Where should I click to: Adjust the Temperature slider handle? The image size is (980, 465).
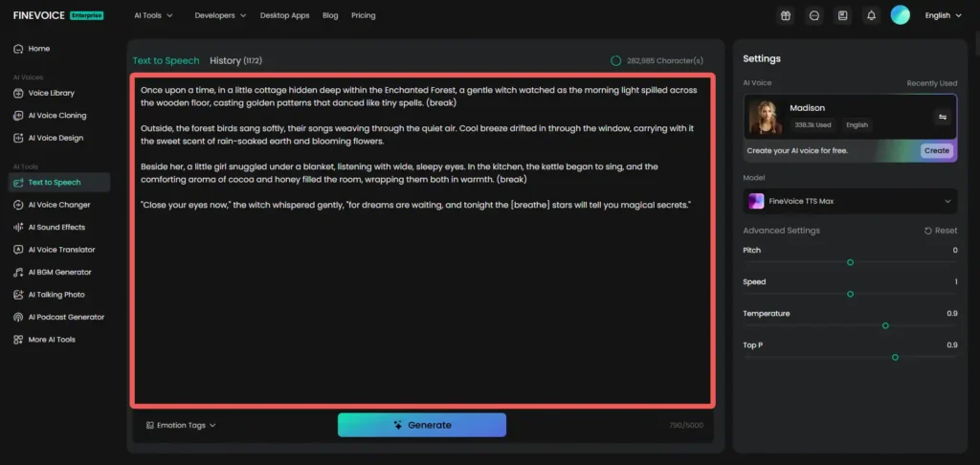(885, 325)
